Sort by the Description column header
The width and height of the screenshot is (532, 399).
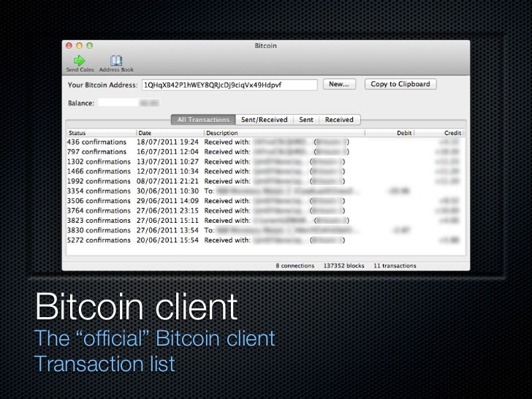pyautogui.click(x=284, y=133)
